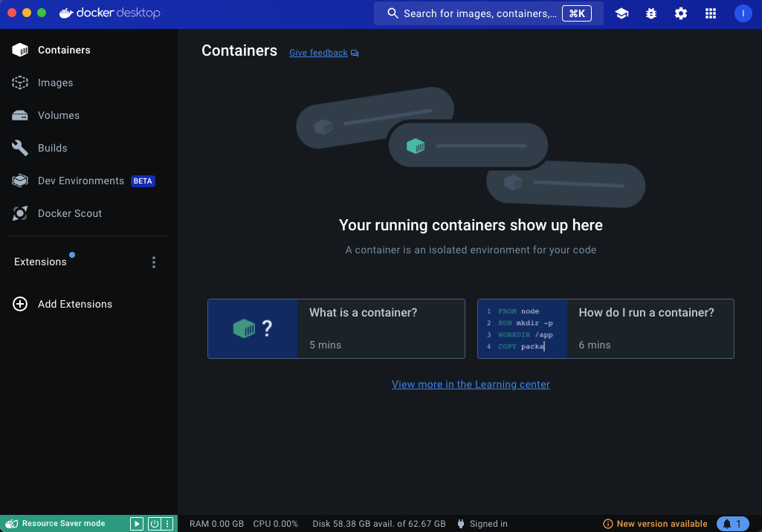762x532 pixels.
Task: Click the Add Extensions plus icon
Action: (20, 304)
